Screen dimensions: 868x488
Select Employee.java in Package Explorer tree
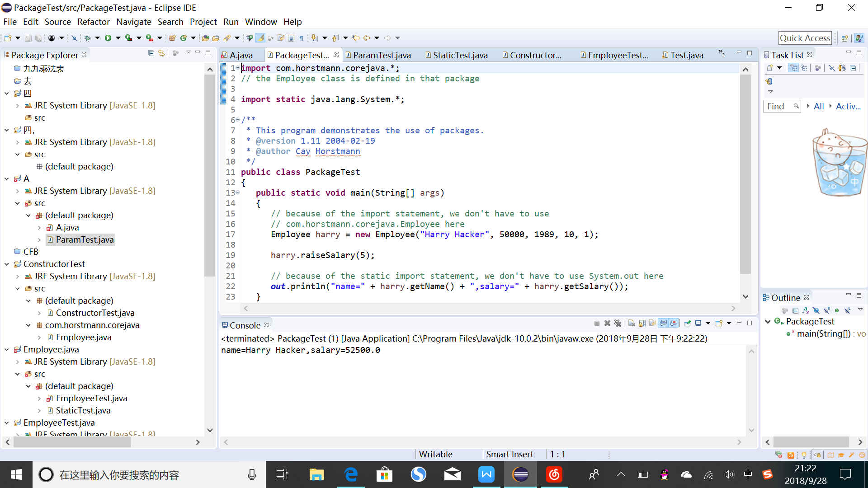click(84, 338)
